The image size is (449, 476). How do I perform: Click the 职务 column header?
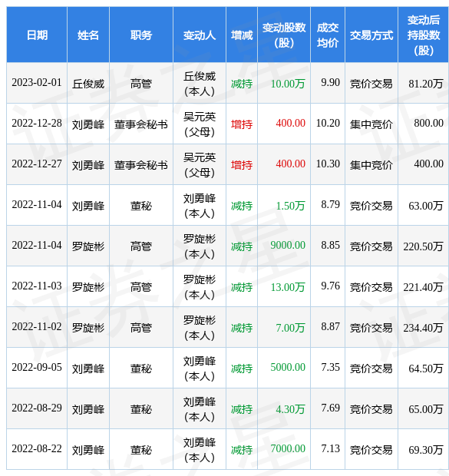[x=141, y=35]
